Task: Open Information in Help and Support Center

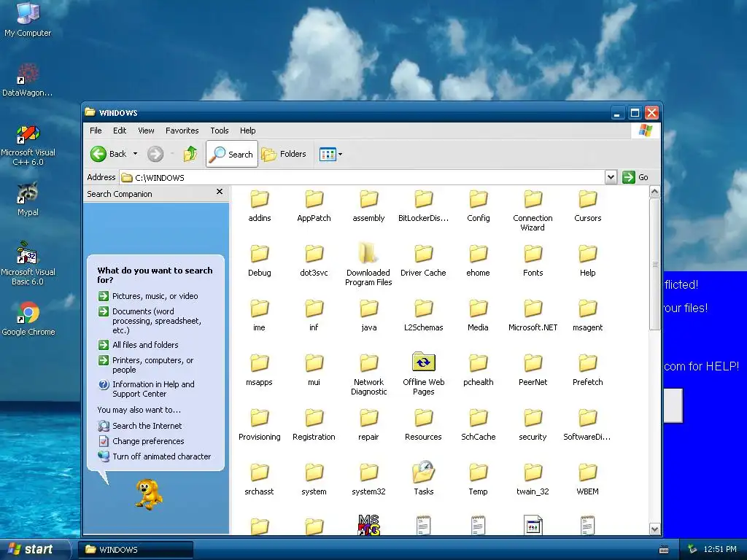Action: point(147,389)
